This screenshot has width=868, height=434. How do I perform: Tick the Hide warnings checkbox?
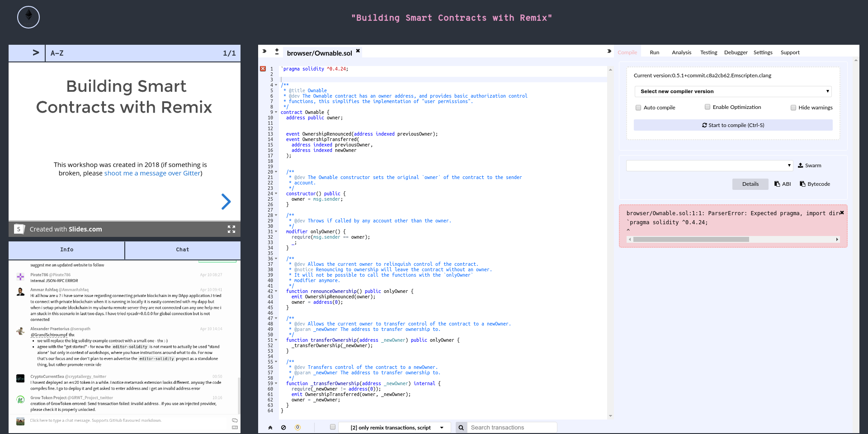pos(793,108)
